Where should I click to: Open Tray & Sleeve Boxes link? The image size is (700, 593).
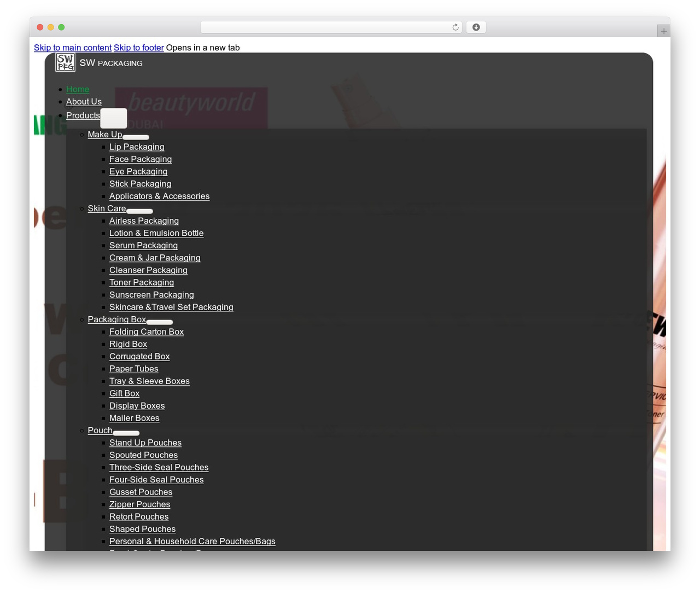point(149,381)
